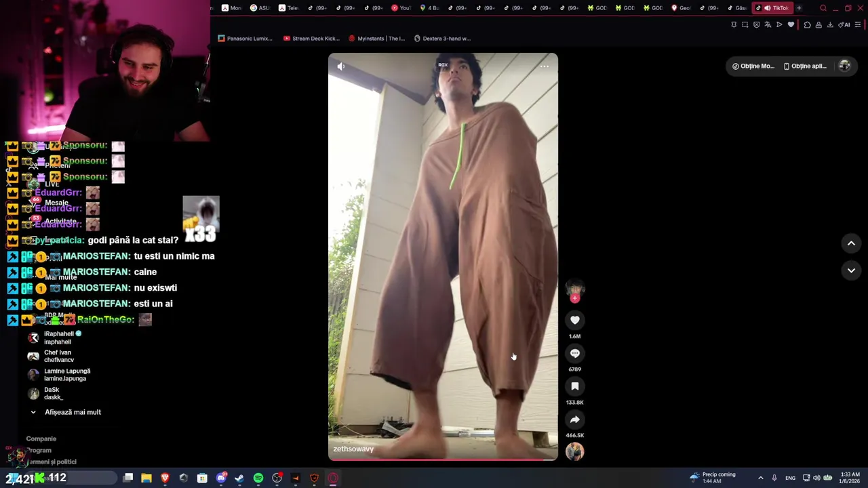Click the player send arrow toolbar icon
Image resolution: width=868 pixels, height=488 pixels.
click(x=779, y=25)
